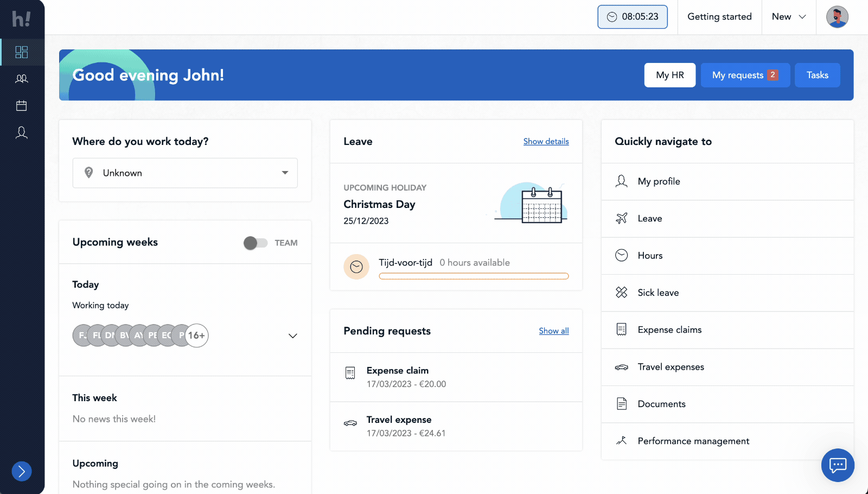Open the New dropdown menu
The image size is (868, 494).
789,17
